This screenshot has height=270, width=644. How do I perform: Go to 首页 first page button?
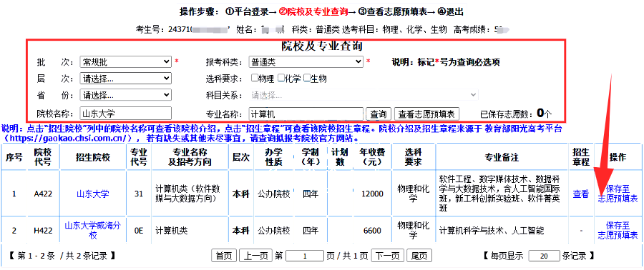(x=224, y=256)
